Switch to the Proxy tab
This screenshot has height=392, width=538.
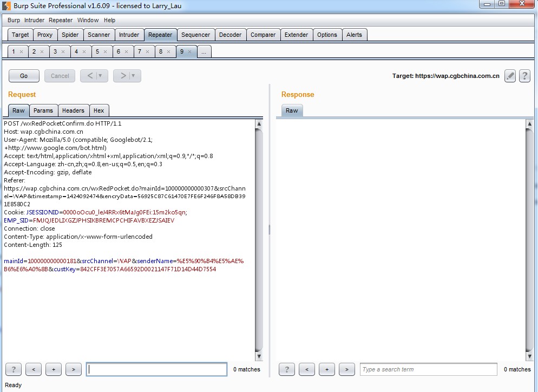(x=45, y=35)
